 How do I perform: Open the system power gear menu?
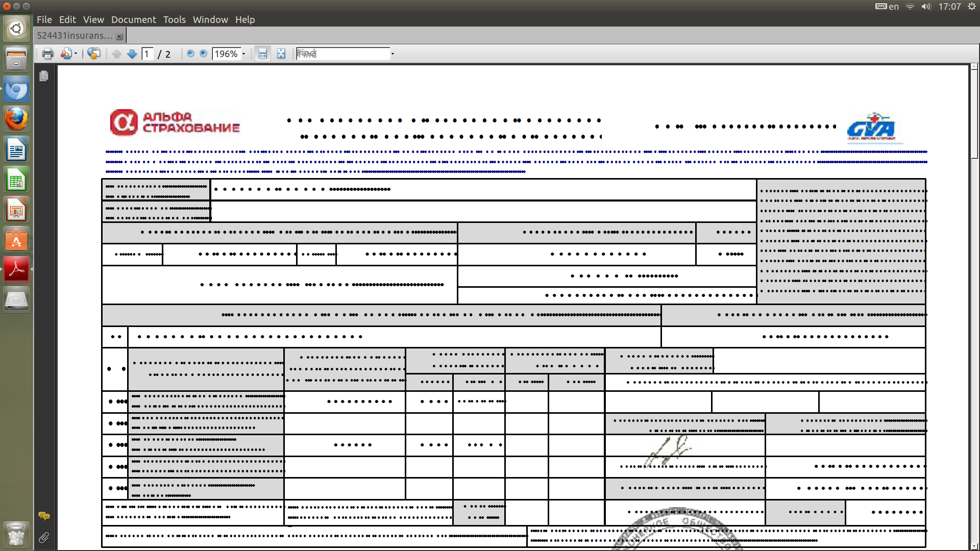click(x=971, y=7)
